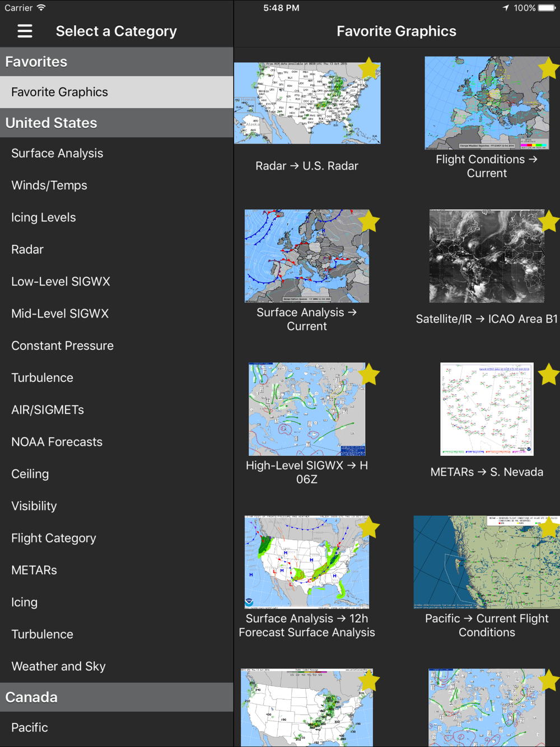Open METARs S. Nevada thumbnail

tap(487, 409)
